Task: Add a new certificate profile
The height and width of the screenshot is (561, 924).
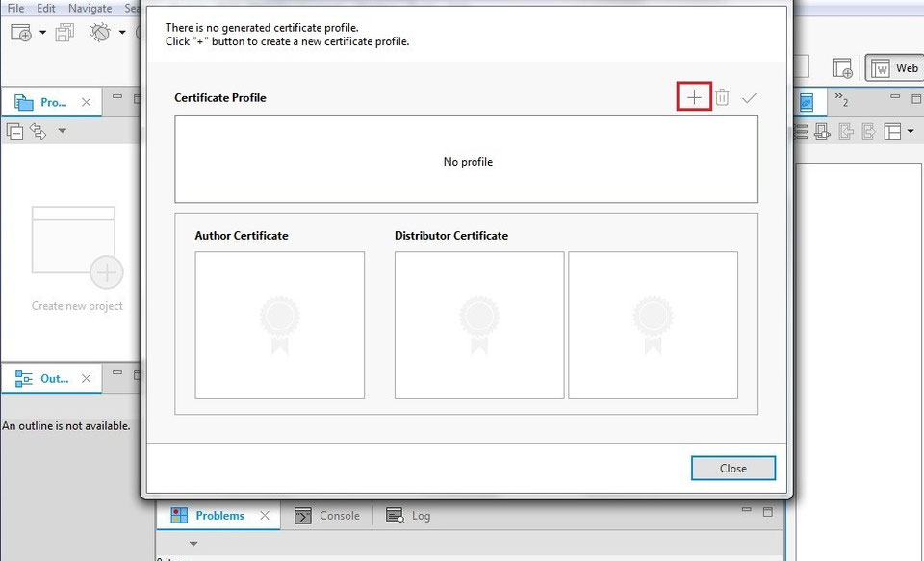Action: (x=693, y=96)
